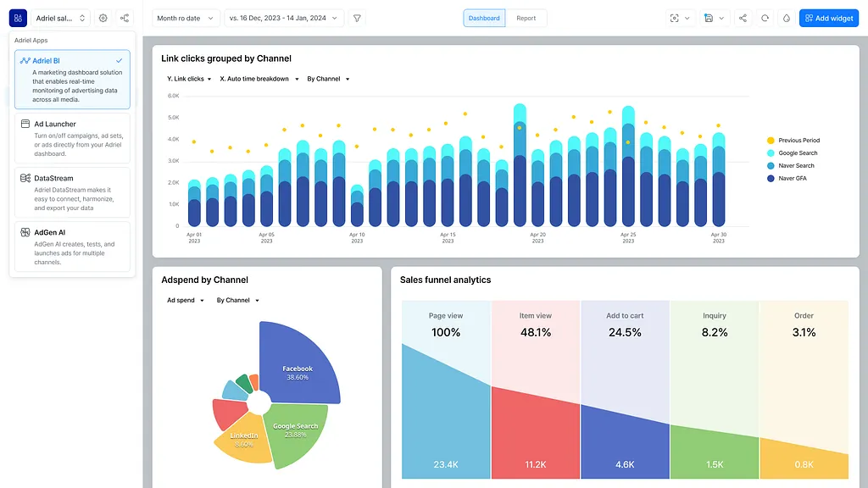Toggle Naver GFA legend series
868x488 pixels.
pyautogui.click(x=792, y=179)
